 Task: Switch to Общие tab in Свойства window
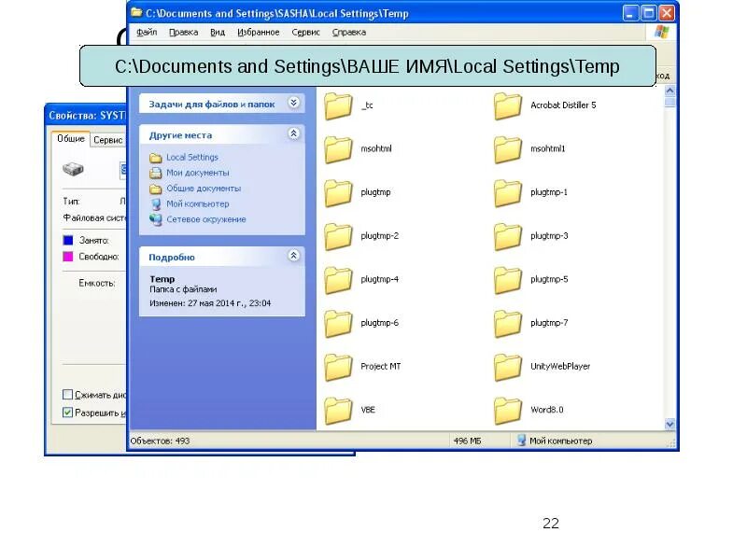pyautogui.click(x=71, y=138)
